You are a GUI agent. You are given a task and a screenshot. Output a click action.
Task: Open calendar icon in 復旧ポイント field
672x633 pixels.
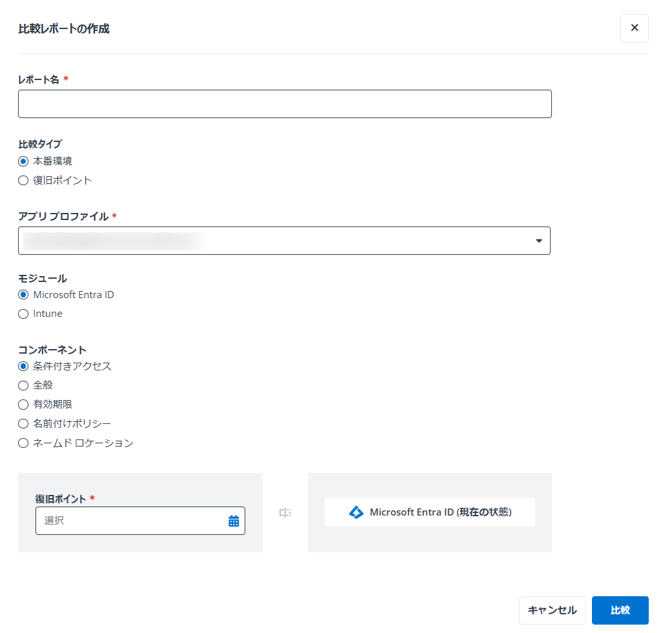click(234, 521)
